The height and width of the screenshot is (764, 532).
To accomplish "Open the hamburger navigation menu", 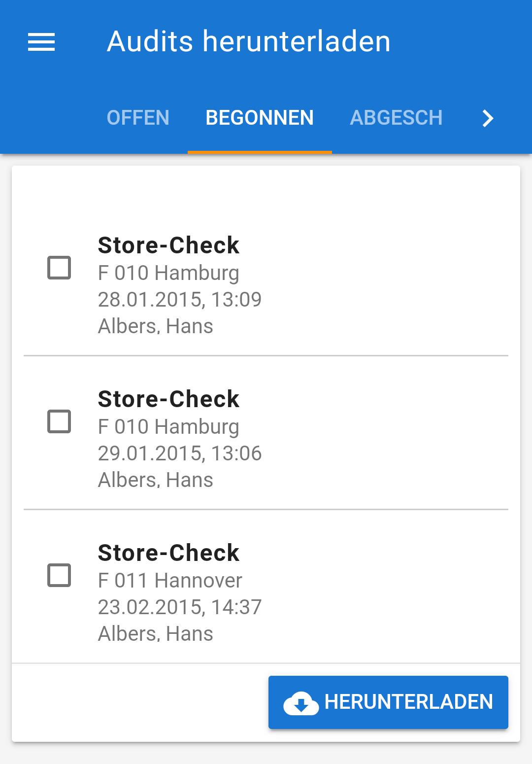I will click(x=41, y=42).
